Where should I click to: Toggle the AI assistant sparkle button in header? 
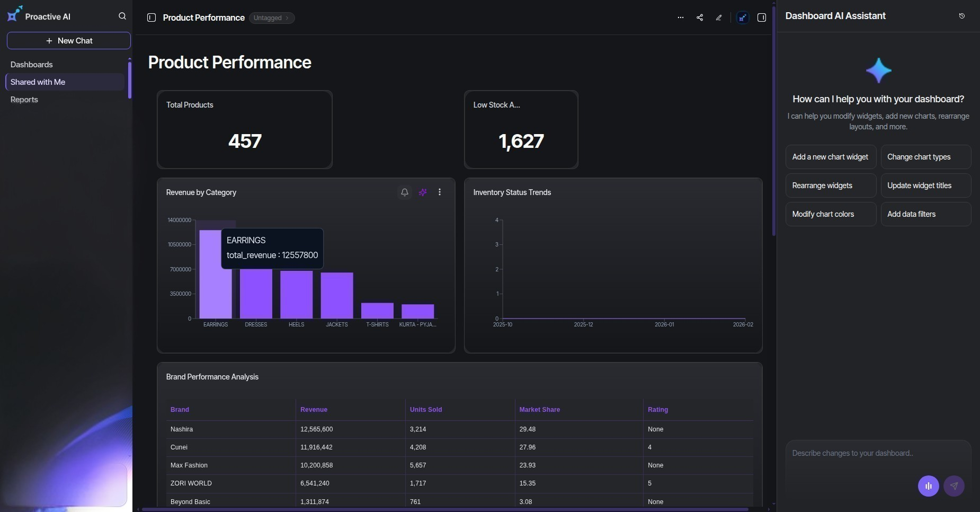tap(743, 17)
